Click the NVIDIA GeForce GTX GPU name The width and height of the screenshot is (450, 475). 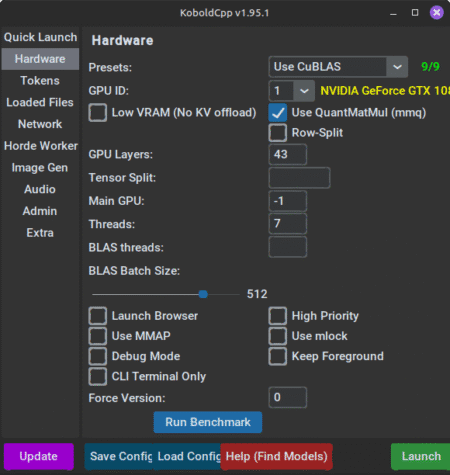pos(385,91)
